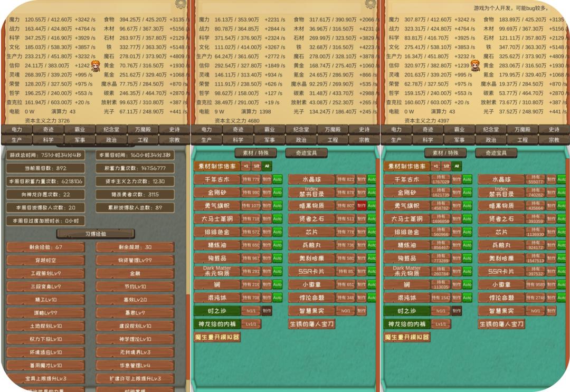This screenshot has height=392, width=570.
Task: Toggle Auto for 大马士革钢 in the right panel
Action: [467, 219]
